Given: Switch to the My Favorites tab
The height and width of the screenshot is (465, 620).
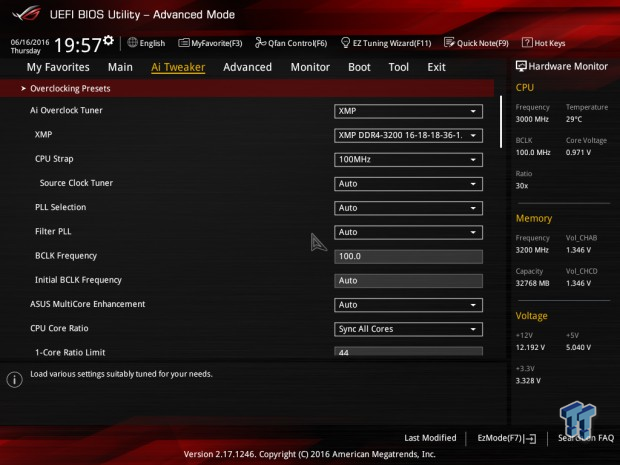Looking at the screenshot, I should (x=58, y=67).
